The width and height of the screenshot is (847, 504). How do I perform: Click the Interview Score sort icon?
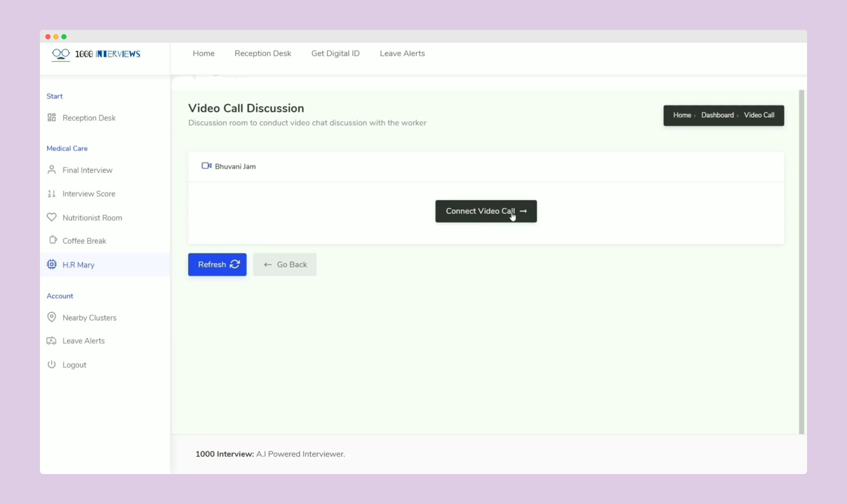pyautogui.click(x=52, y=194)
